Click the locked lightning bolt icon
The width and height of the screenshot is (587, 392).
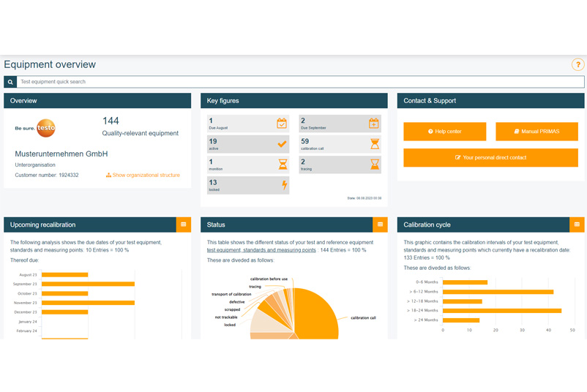point(283,186)
